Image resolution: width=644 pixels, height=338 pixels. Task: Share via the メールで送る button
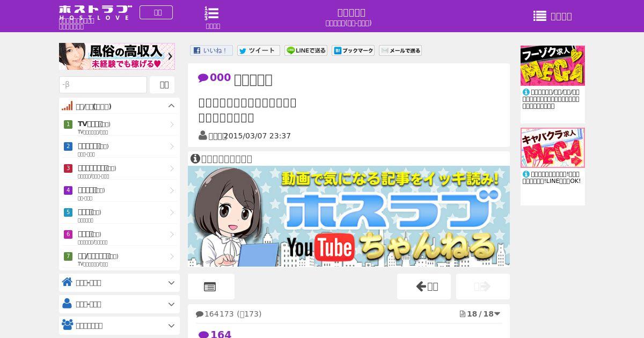(400, 50)
